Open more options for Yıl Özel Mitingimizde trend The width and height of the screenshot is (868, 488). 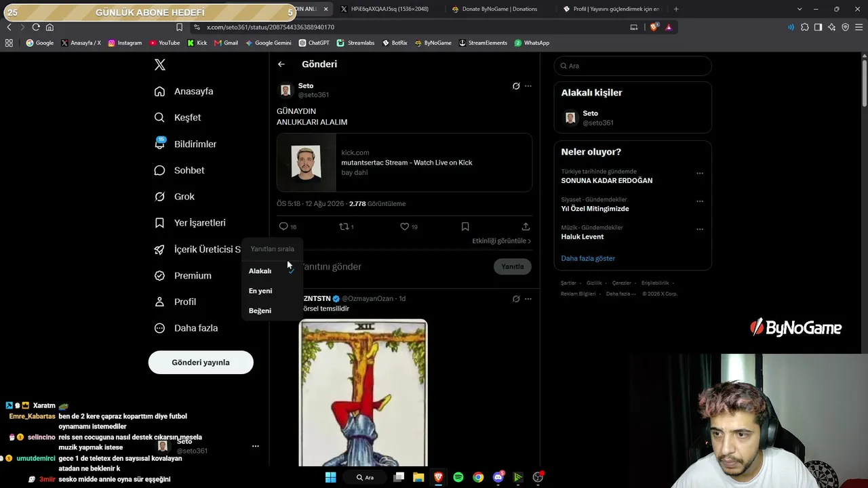tap(700, 201)
